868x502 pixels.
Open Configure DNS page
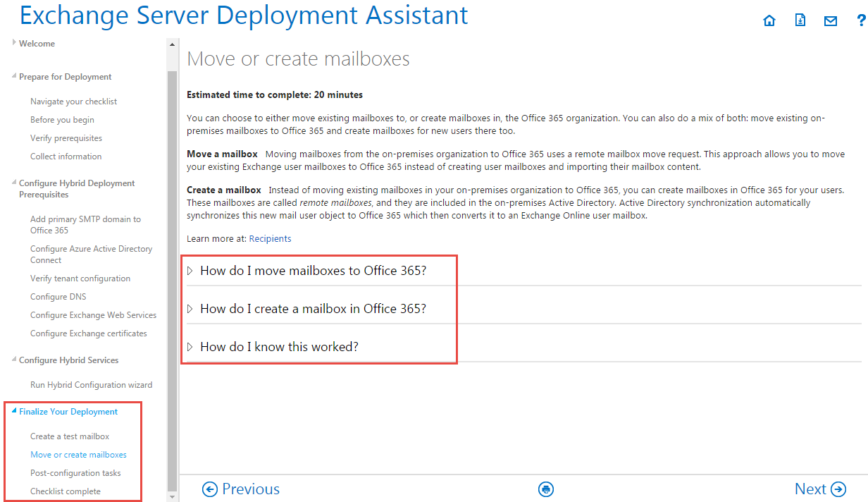click(x=58, y=297)
